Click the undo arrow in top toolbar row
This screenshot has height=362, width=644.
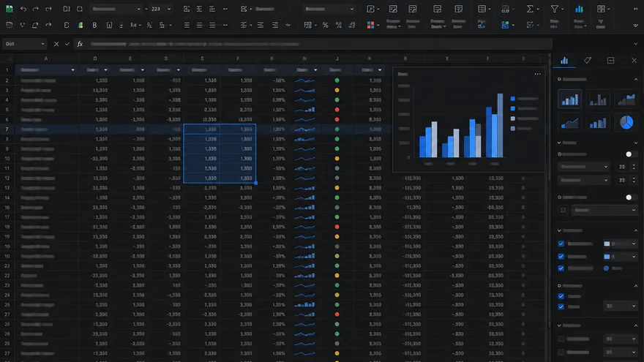23,9
